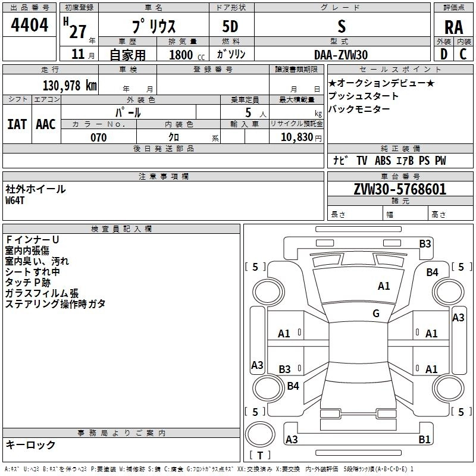Click the 社外ホイール caution note
Screen dimensions: 476x476
click(x=36, y=189)
